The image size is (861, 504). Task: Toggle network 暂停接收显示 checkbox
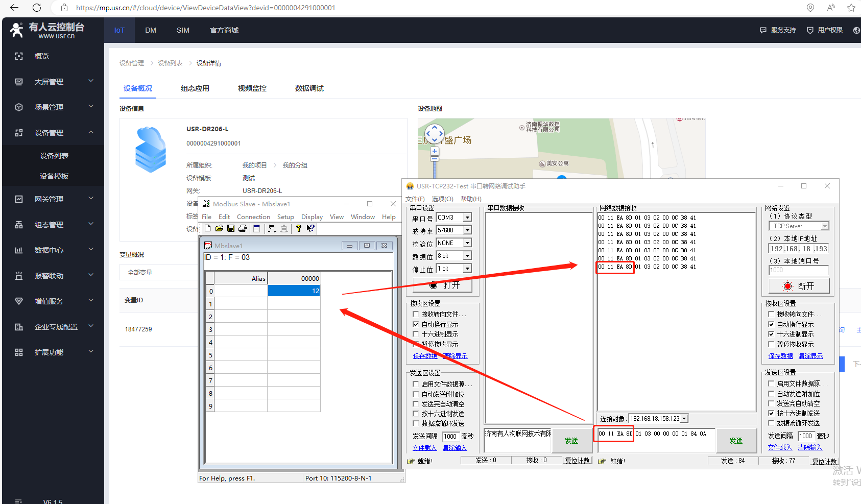tap(771, 344)
